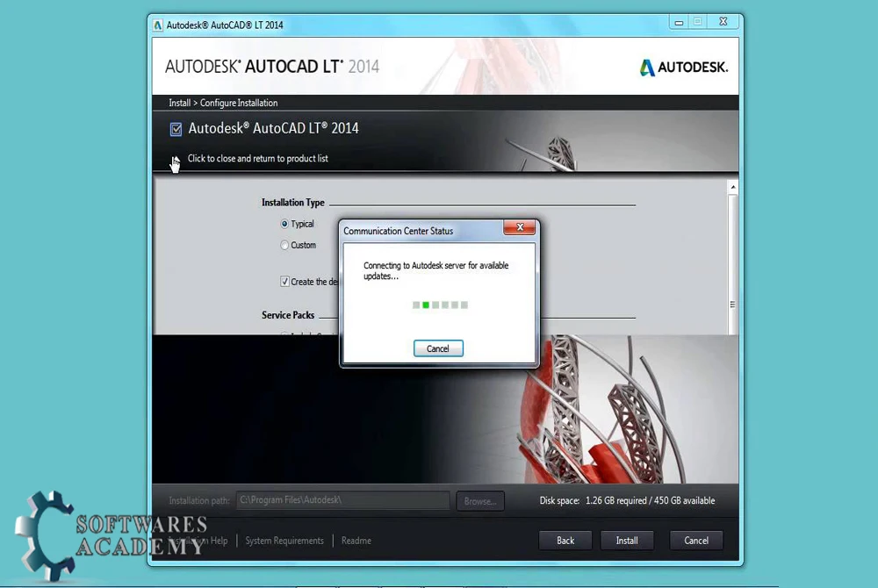Open the Readme link
This screenshot has width=878, height=588.
coord(356,541)
